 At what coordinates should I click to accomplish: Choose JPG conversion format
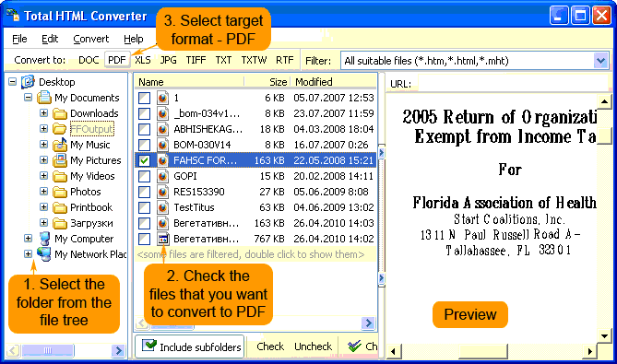[169, 60]
